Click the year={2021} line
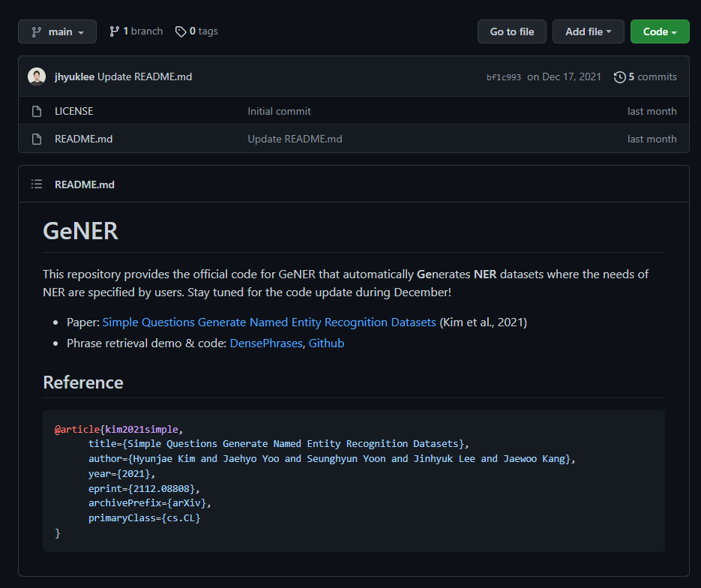The height and width of the screenshot is (588, 701). click(x=121, y=473)
